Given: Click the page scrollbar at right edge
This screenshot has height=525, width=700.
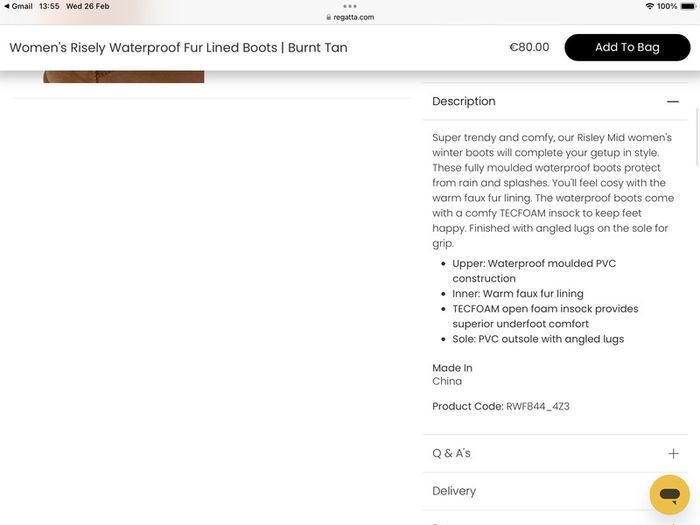Looking at the screenshot, I should (697, 137).
